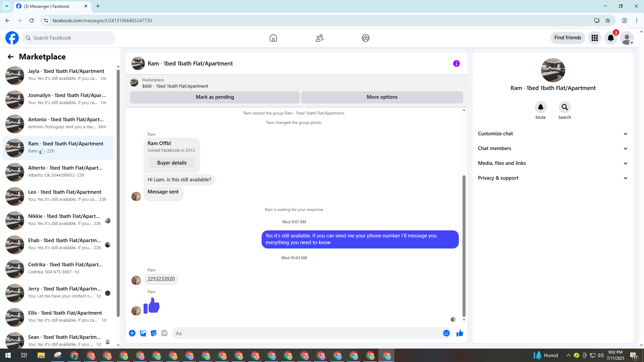The image size is (644, 362).
Task: Show hidden system tray icons
Action: pyautogui.click(x=569, y=355)
